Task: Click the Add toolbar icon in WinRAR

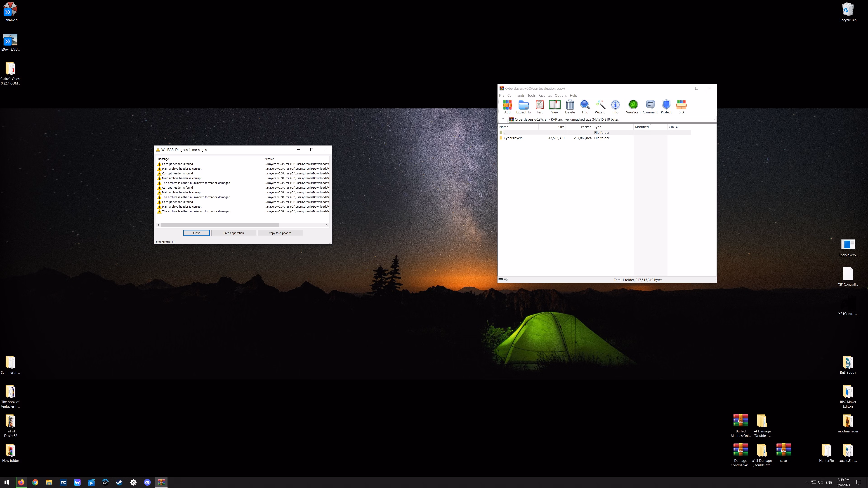Action: [507, 107]
